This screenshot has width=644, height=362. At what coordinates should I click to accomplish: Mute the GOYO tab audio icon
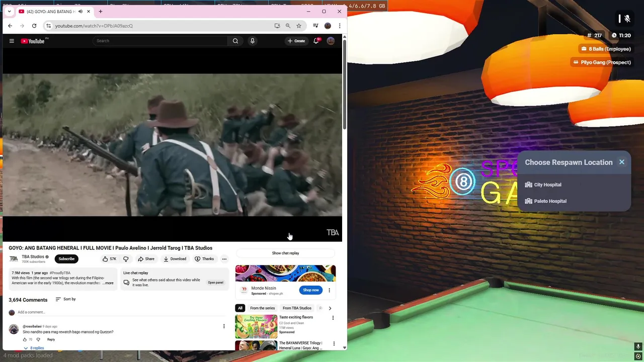[x=80, y=12]
